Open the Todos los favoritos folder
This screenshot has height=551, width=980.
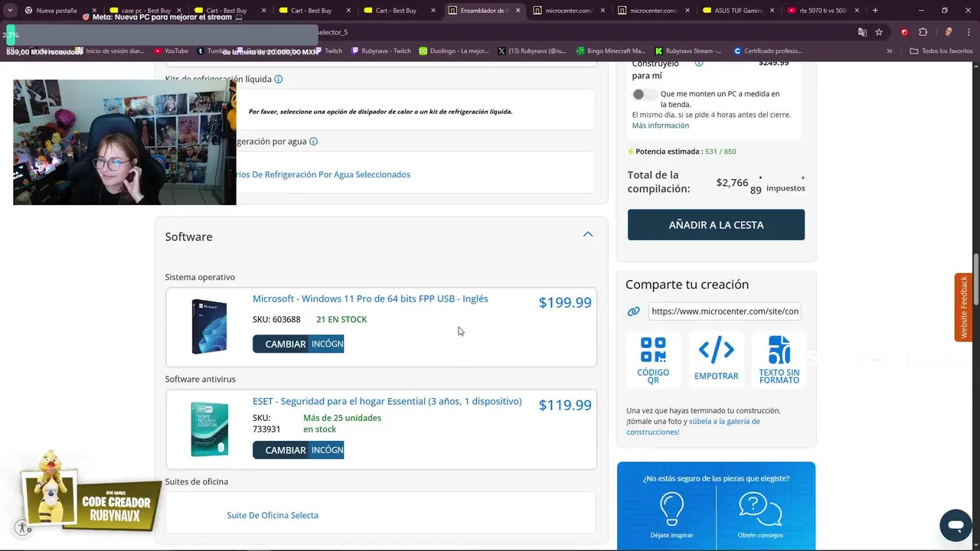(x=941, y=51)
